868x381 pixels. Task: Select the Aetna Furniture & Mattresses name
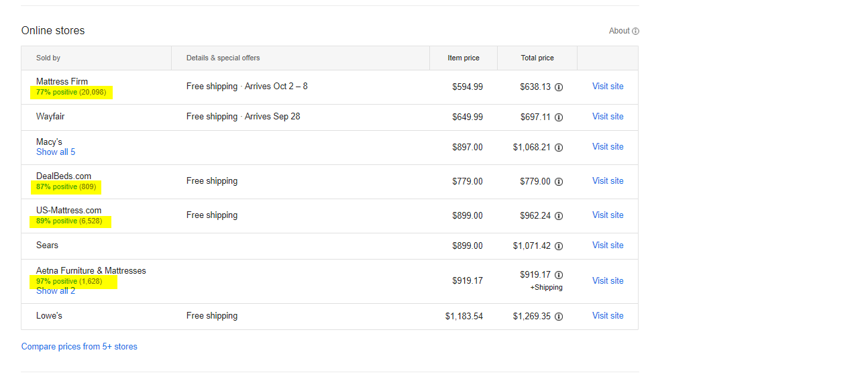tap(91, 270)
